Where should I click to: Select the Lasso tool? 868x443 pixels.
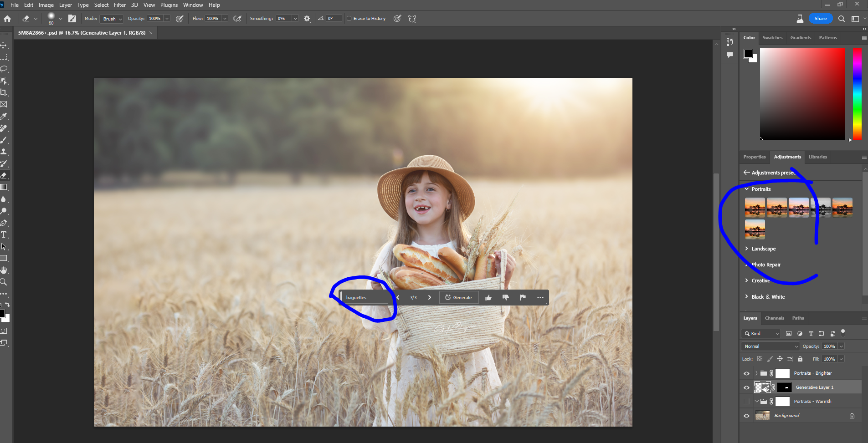tap(4, 69)
